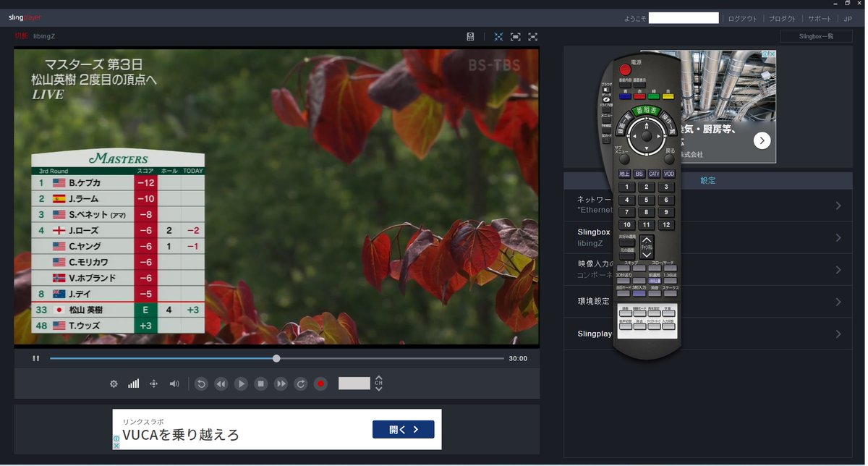
Task: Focus the channel number input box
Action: pyautogui.click(x=354, y=384)
